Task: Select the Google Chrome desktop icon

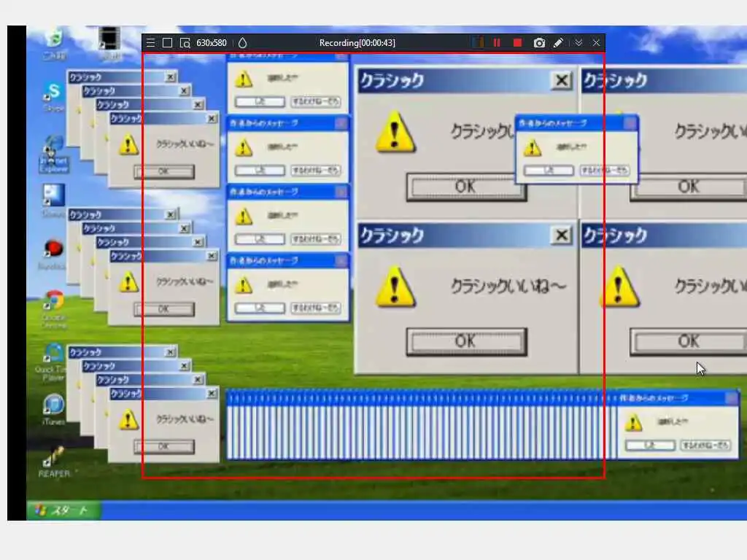Action: click(x=54, y=309)
